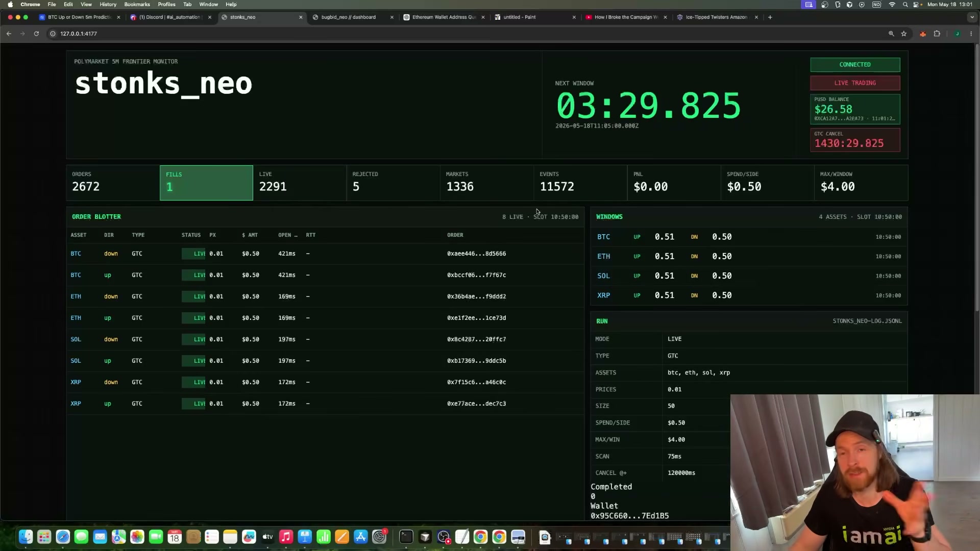Image resolution: width=980 pixels, height=551 pixels.
Task: Expand the Chrome tab search chevron
Action: click(x=972, y=17)
